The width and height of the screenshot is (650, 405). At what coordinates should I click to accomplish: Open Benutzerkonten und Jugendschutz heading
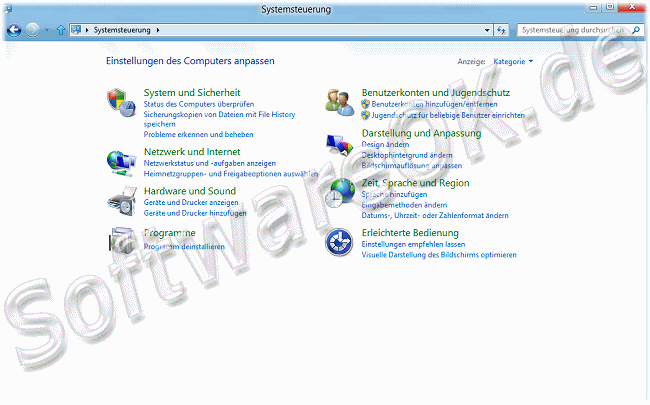[436, 92]
